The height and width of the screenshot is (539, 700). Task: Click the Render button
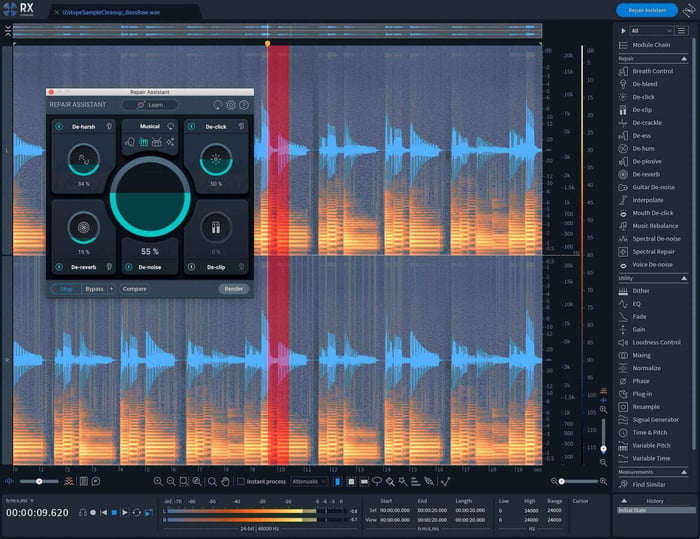pyautogui.click(x=233, y=289)
